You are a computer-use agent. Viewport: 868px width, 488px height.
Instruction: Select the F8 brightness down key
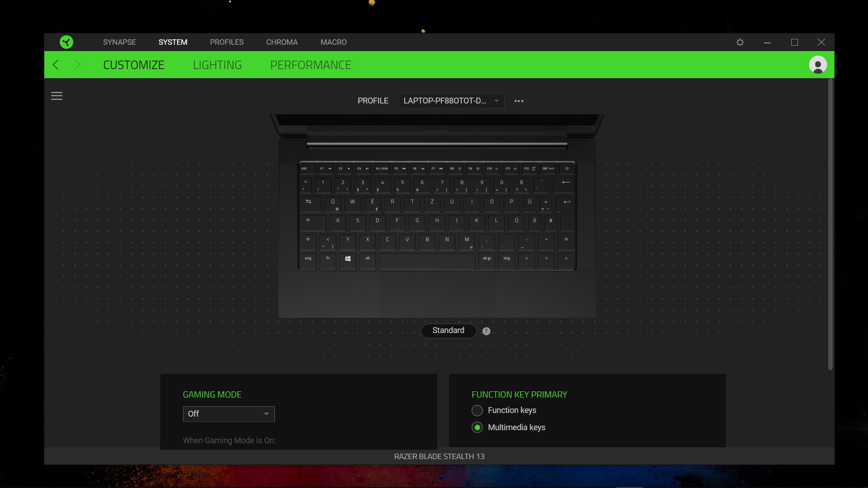456,169
